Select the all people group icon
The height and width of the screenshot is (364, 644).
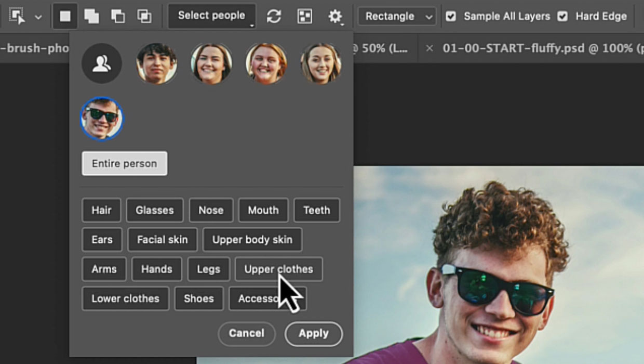click(102, 63)
